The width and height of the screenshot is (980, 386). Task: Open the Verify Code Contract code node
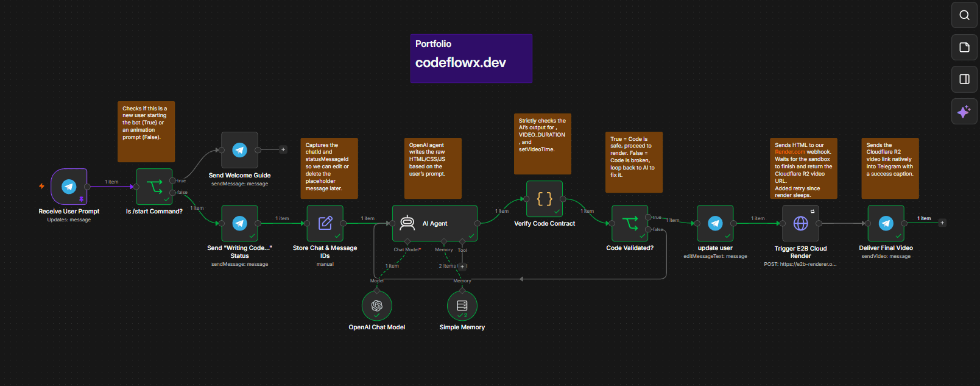click(545, 199)
